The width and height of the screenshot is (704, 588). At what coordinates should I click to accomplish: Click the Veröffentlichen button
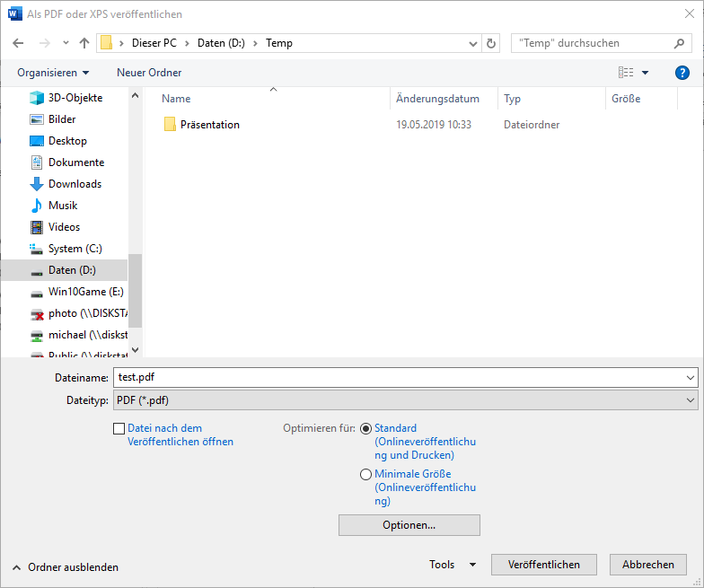(542, 565)
